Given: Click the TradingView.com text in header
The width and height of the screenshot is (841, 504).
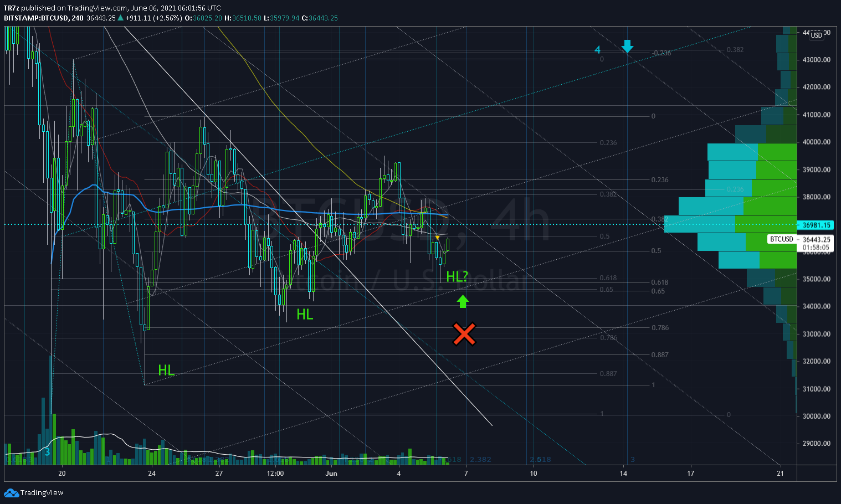Looking at the screenshot, I should [x=97, y=8].
